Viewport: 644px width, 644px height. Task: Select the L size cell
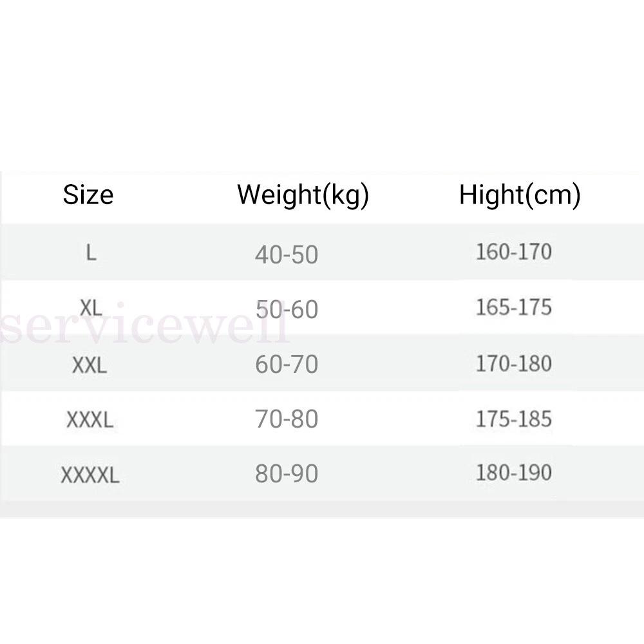click(x=91, y=252)
